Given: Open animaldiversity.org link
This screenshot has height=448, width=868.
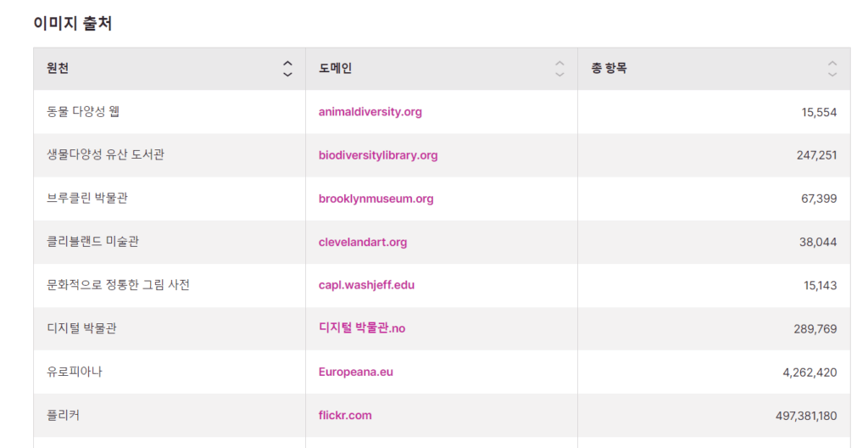Looking at the screenshot, I should click(370, 112).
